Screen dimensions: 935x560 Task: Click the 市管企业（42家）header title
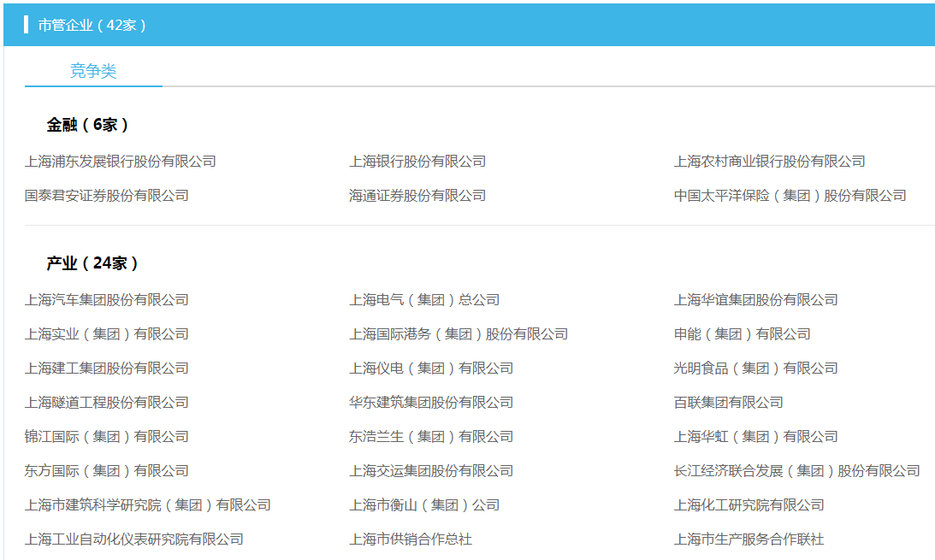pyautogui.click(x=92, y=25)
